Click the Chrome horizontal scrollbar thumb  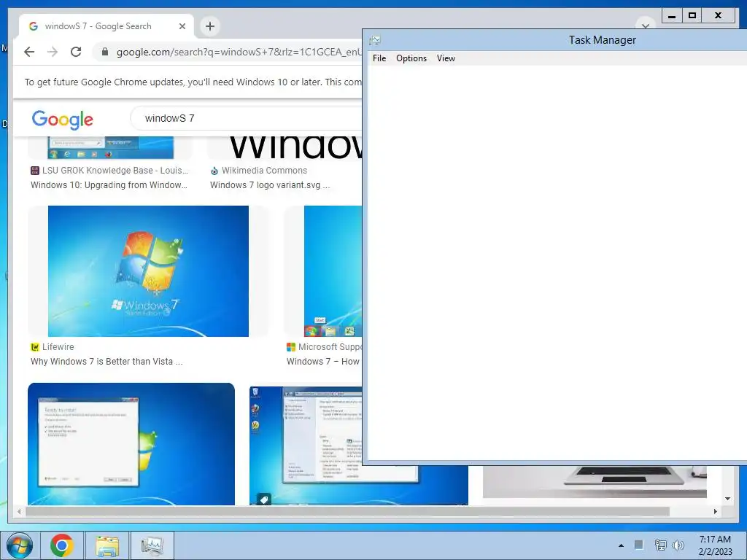coord(347,511)
